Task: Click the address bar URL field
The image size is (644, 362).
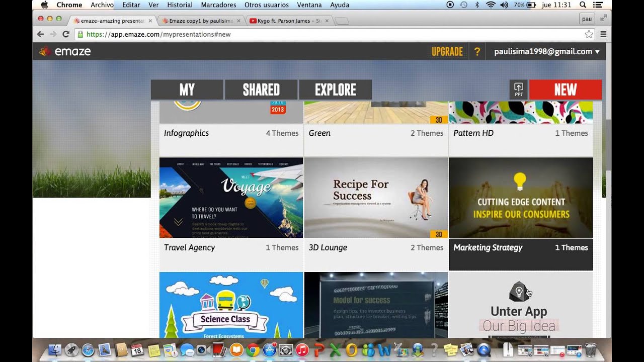Action: point(334,34)
